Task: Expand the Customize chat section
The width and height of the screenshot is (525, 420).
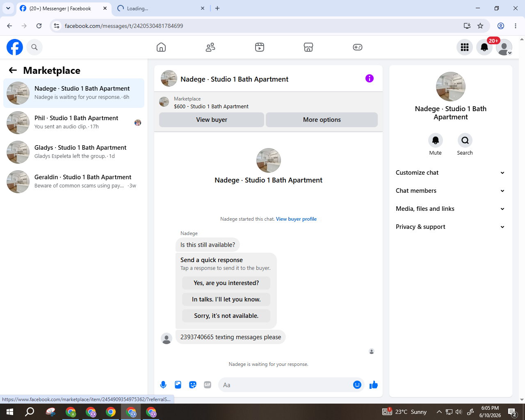Action: pos(451,173)
